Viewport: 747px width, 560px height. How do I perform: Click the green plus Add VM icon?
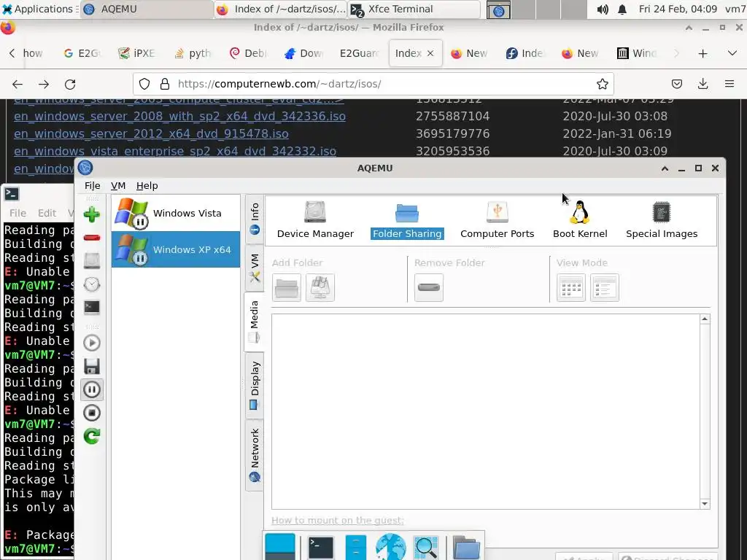[91, 215]
